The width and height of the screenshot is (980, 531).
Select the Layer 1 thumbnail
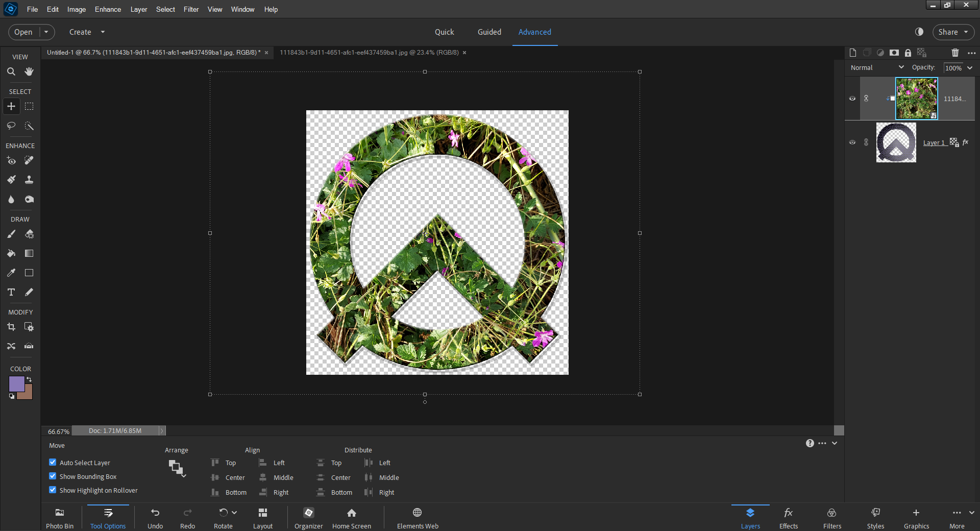point(896,142)
